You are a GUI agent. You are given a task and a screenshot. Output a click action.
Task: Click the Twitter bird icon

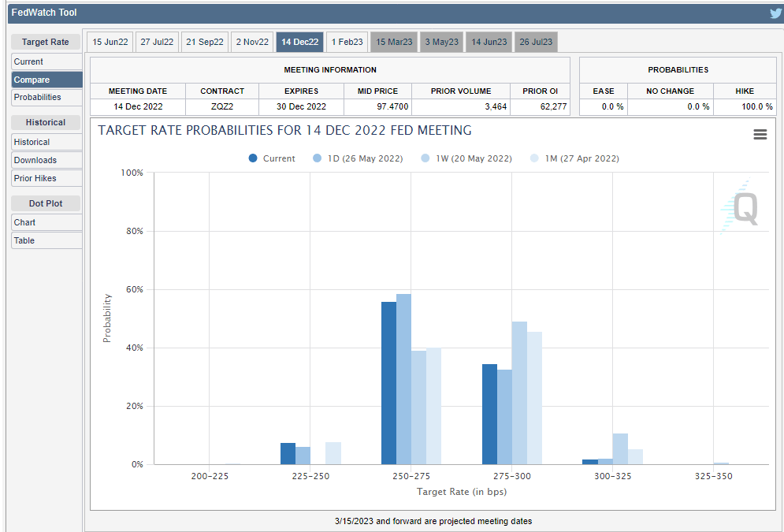click(775, 13)
